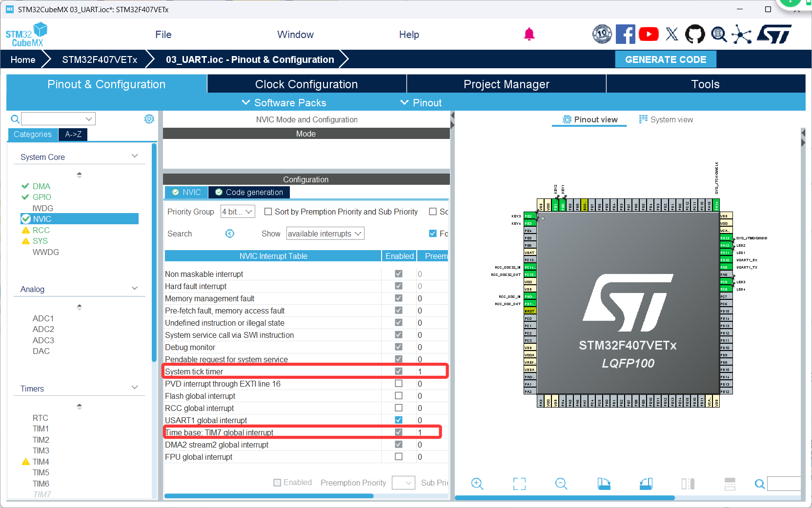Open the category search combo box
This screenshot has width=812, height=508.
coord(58,119)
